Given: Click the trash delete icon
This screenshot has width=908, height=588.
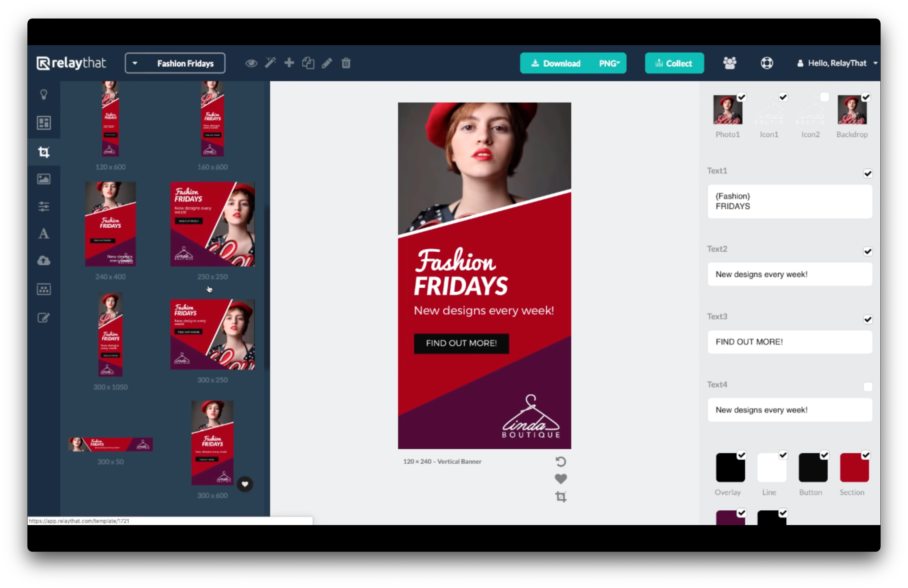Looking at the screenshot, I should click(346, 63).
